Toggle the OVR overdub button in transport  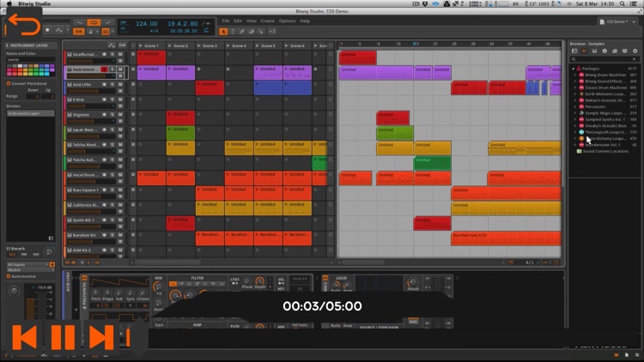[78, 32]
